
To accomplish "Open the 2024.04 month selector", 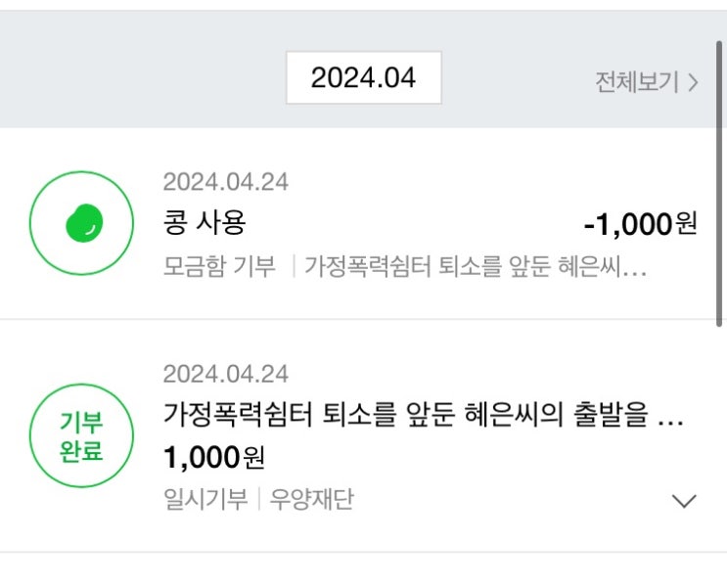I will coord(363,78).
